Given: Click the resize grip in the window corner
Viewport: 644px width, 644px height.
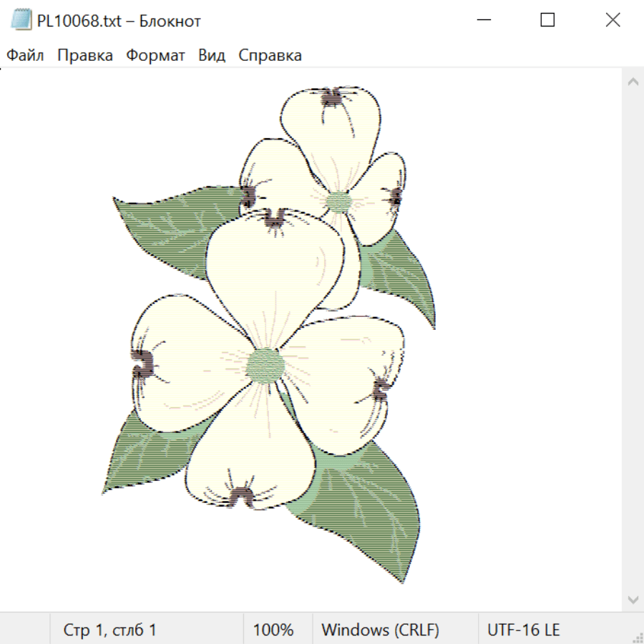Looking at the screenshot, I should pyautogui.click(x=637, y=637).
